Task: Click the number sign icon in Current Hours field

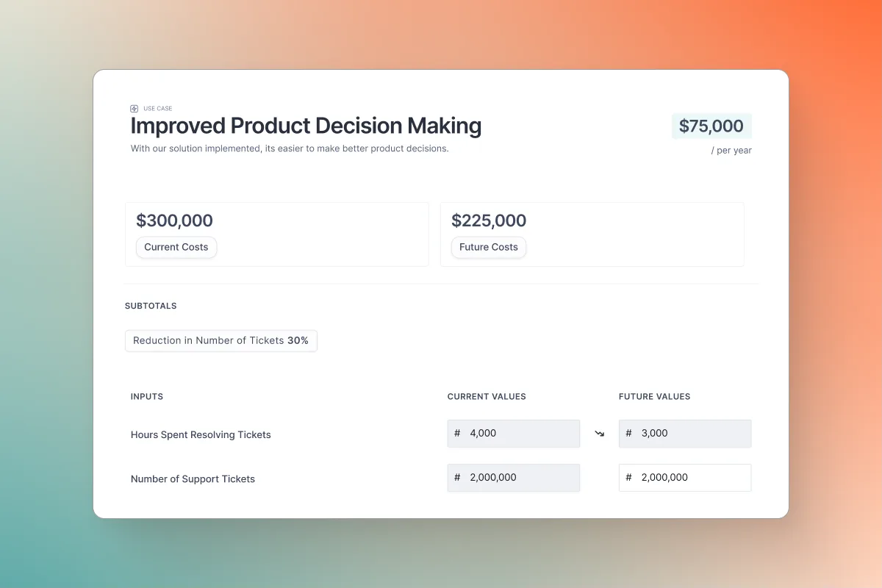Action: click(458, 433)
